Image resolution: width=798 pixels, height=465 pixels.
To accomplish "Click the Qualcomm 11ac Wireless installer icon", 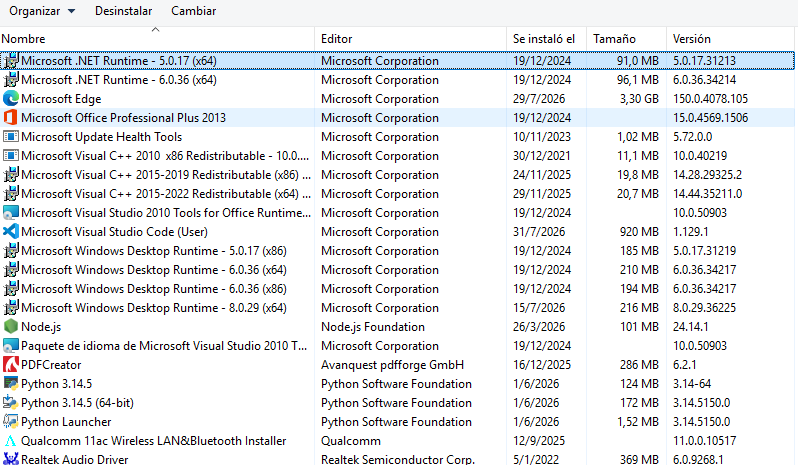I will (11, 441).
